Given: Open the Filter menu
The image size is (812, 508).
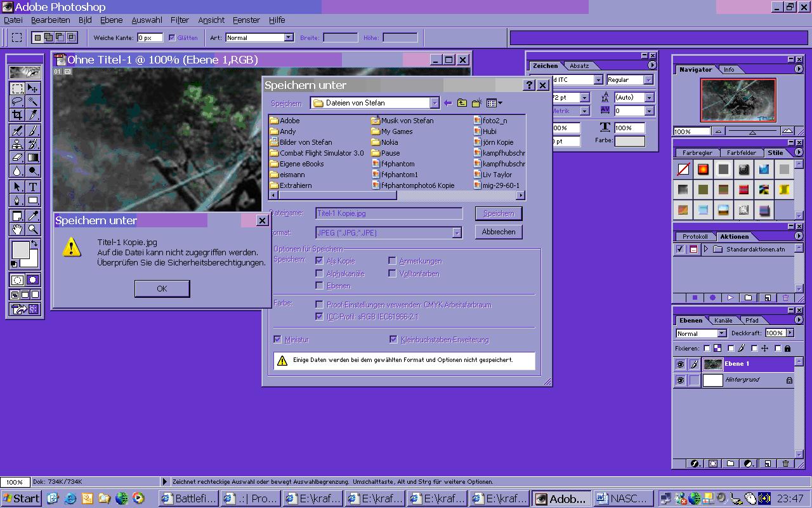Looking at the screenshot, I should click(x=180, y=20).
